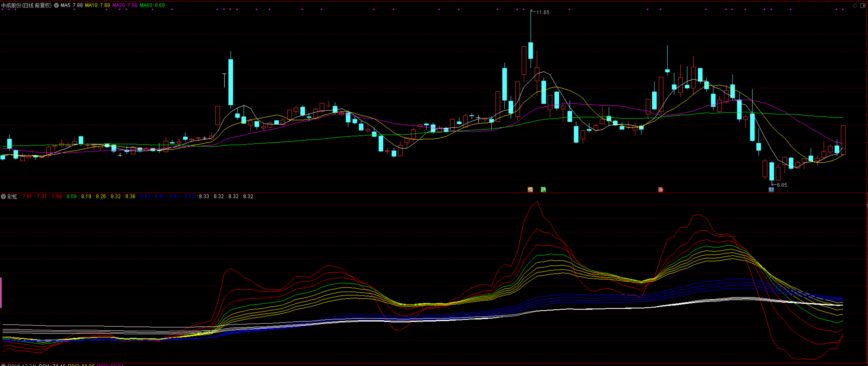Select the MA20: 7.98 indicator label

tap(125, 5)
